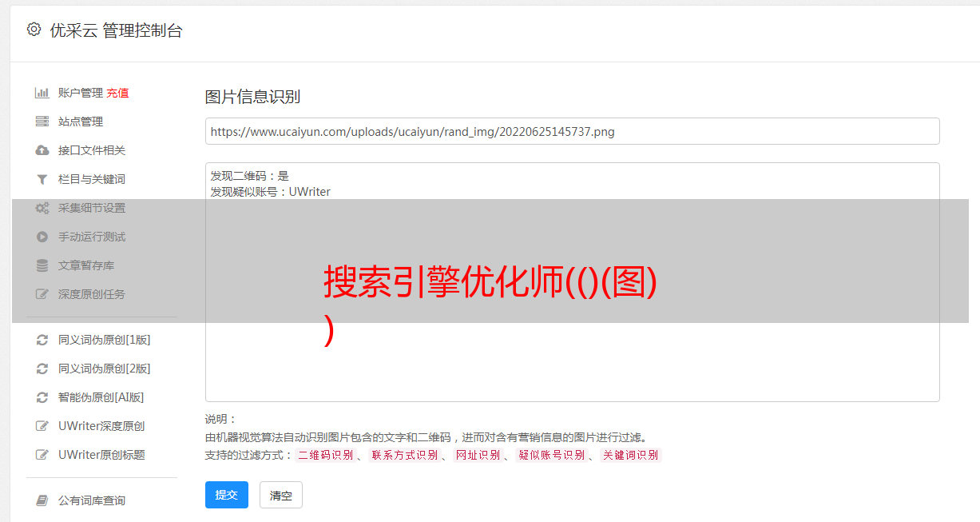The height and width of the screenshot is (522, 980).
Task: Click the 网址识别 filter tag
Action: [x=478, y=455]
